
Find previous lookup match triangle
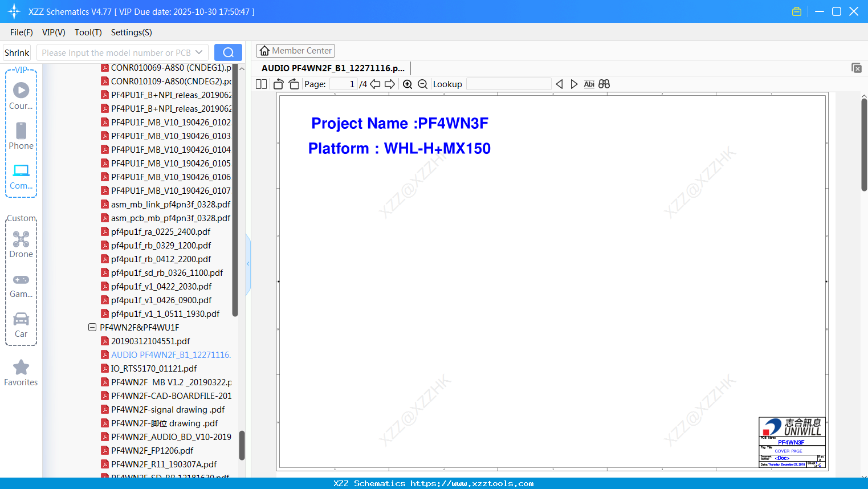[x=559, y=84]
